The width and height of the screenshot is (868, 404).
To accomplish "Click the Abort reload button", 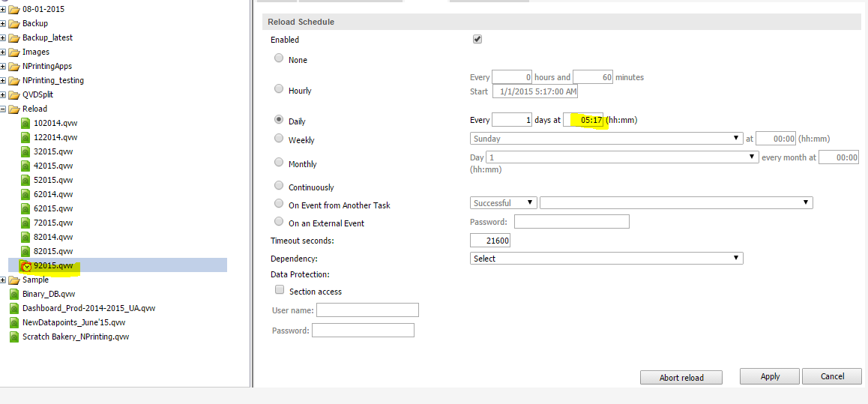I will [x=681, y=378].
